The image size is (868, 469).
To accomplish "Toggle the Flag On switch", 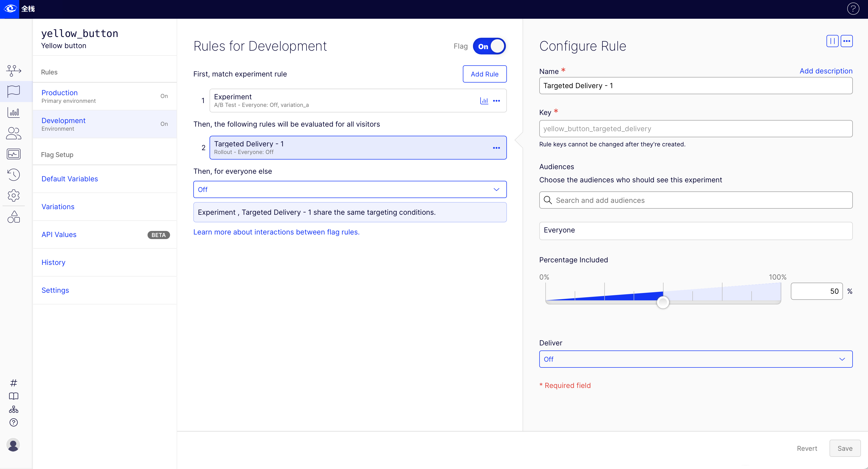I will click(489, 46).
